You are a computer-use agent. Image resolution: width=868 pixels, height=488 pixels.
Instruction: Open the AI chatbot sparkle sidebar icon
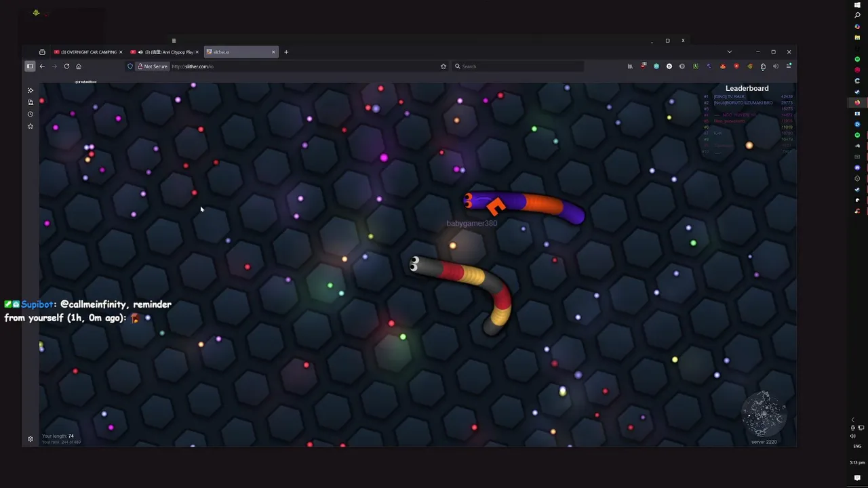(30, 90)
